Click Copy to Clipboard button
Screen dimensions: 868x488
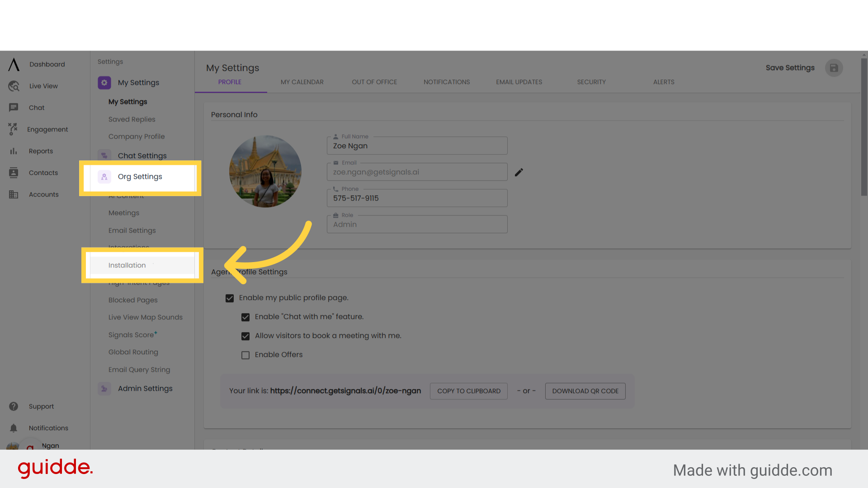469,391
